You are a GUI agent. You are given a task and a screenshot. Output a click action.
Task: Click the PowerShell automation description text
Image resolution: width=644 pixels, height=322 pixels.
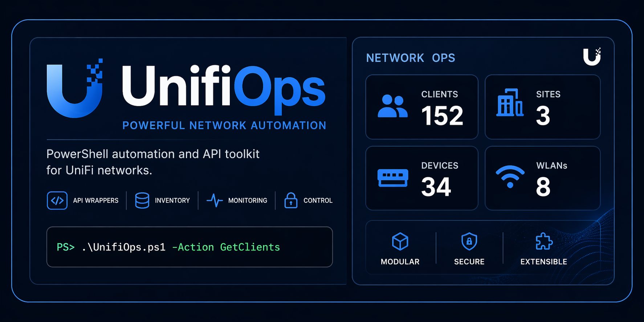(x=153, y=162)
